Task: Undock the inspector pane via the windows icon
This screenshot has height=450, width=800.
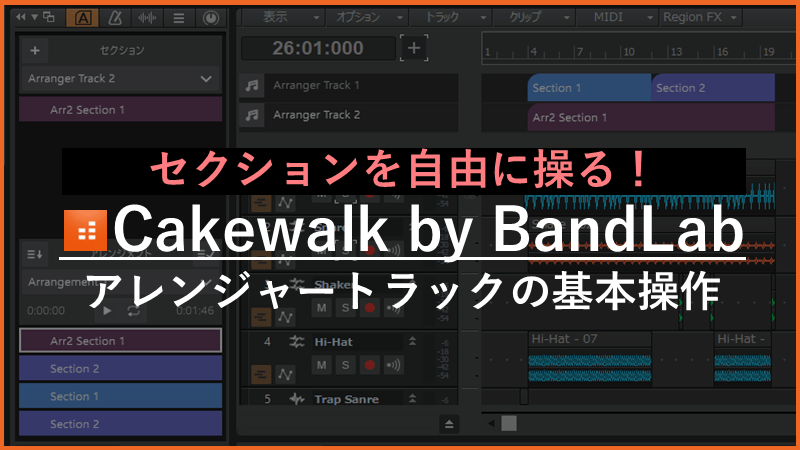Action: (x=49, y=17)
